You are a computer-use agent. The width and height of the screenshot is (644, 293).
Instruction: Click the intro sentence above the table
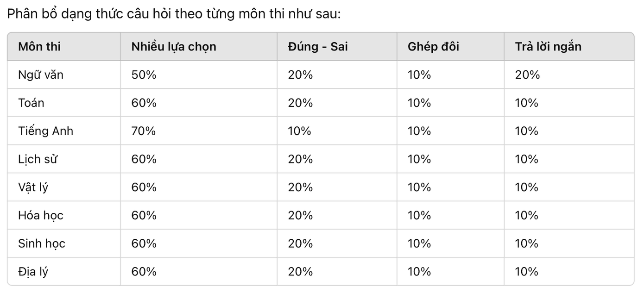tap(174, 14)
